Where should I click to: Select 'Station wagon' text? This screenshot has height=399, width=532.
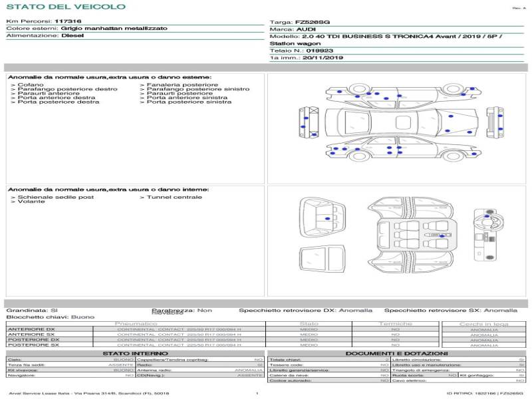point(295,43)
